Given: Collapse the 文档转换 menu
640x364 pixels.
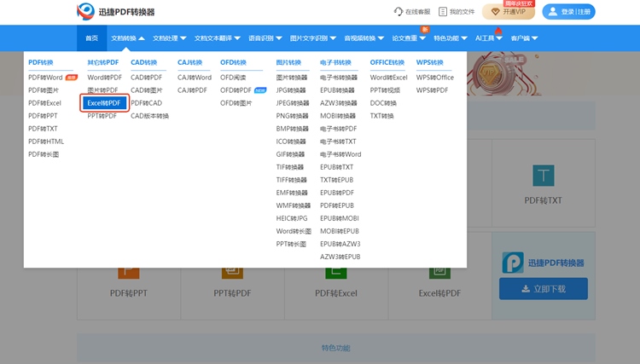Looking at the screenshot, I should point(128,38).
